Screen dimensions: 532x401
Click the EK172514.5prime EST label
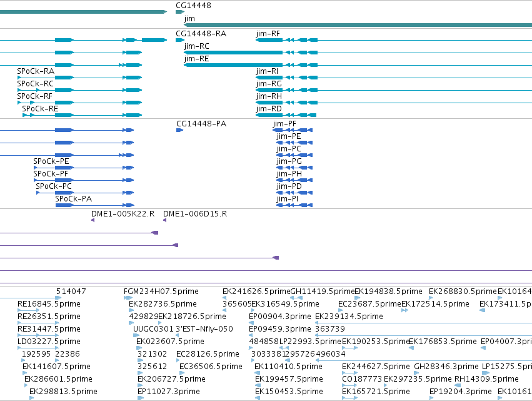point(435,304)
